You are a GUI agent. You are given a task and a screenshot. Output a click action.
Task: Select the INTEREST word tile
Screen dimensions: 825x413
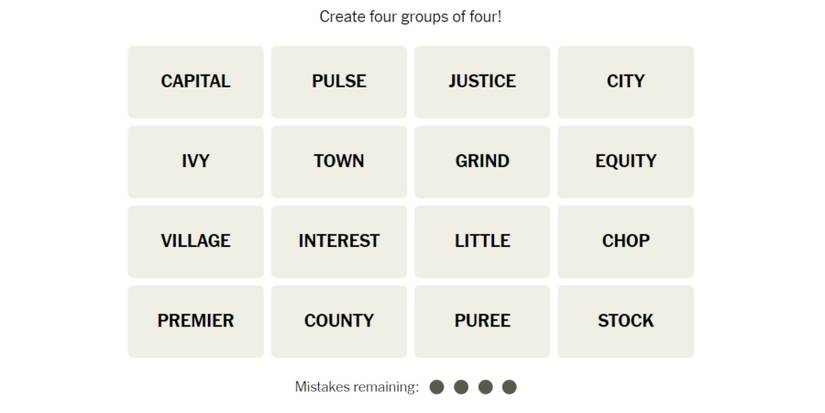(x=339, y=241)
